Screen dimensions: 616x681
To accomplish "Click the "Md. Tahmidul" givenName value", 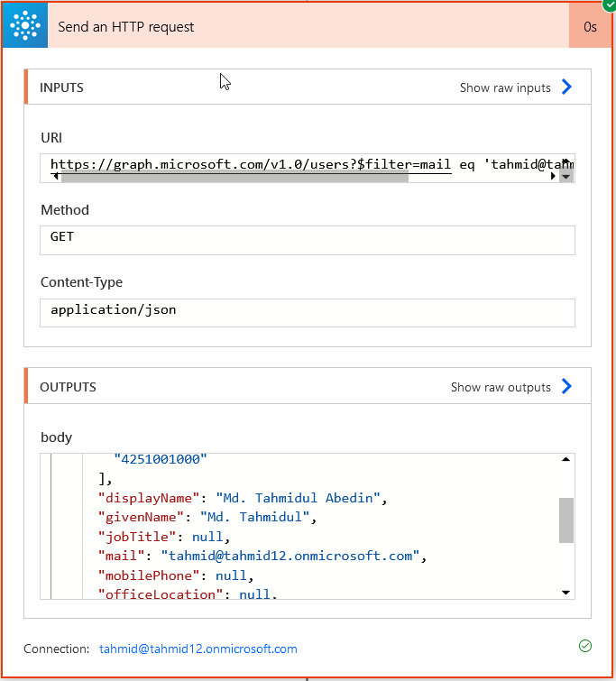I will pos(255,517).
